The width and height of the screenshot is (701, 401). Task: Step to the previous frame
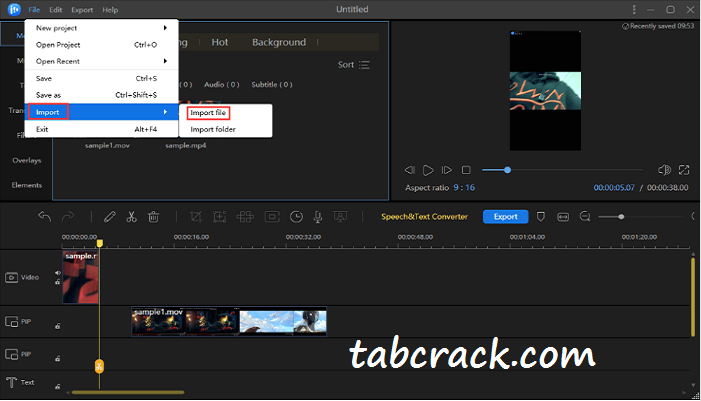(409, 170)
